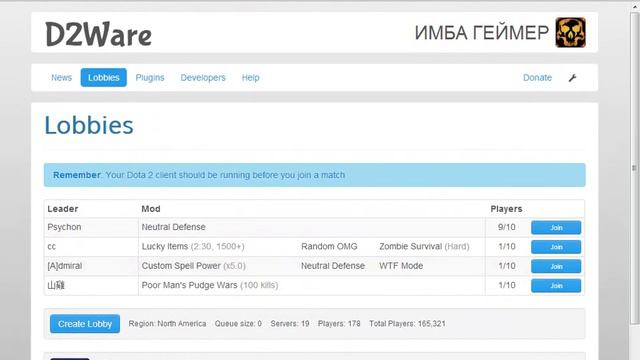The width and height of the screenshot is (640, 360).
Task: Click the Players column header
Action: tap(506, 209)
